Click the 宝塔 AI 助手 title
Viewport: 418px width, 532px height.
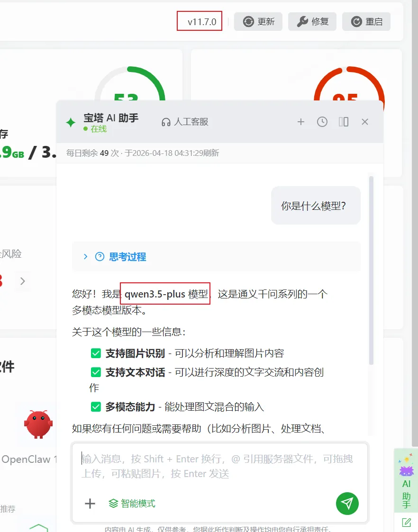coord(111,118)
